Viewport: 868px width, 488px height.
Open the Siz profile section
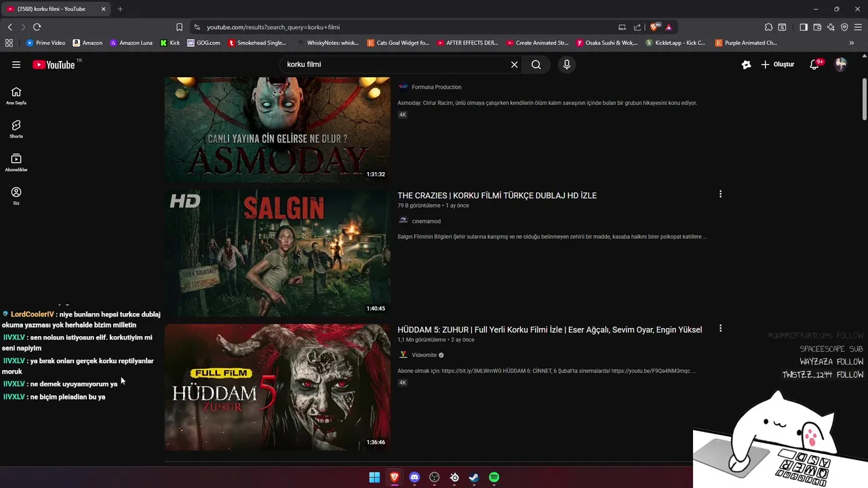pyautogui.click(x=16, y=196)
